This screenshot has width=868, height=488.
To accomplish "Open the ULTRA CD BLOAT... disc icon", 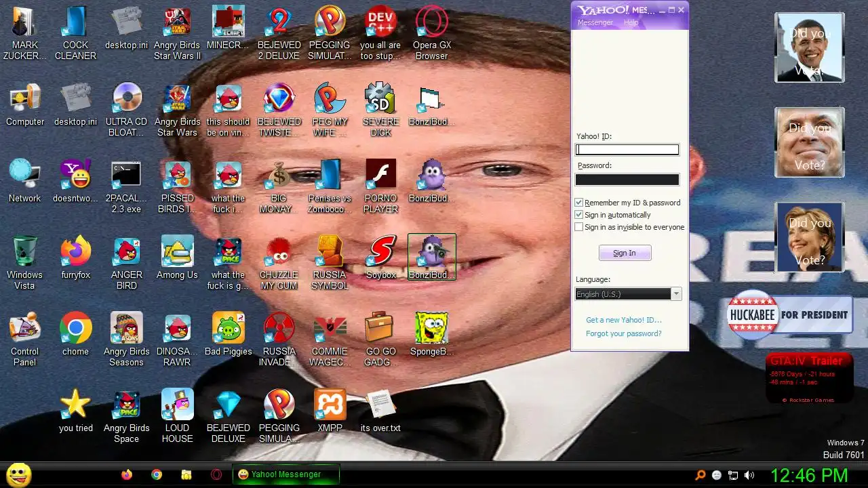I will [127, 109].
